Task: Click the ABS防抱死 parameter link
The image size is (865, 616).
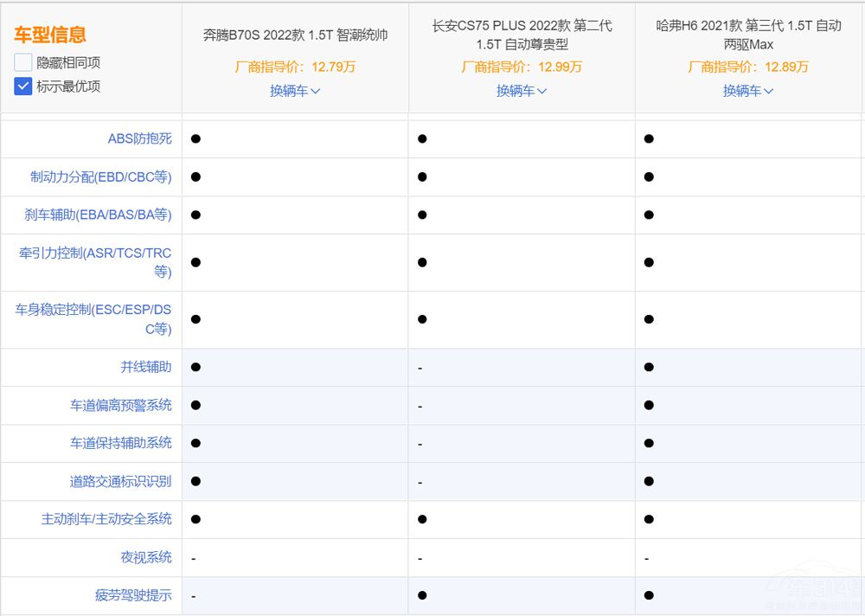Action: [139, 138]
